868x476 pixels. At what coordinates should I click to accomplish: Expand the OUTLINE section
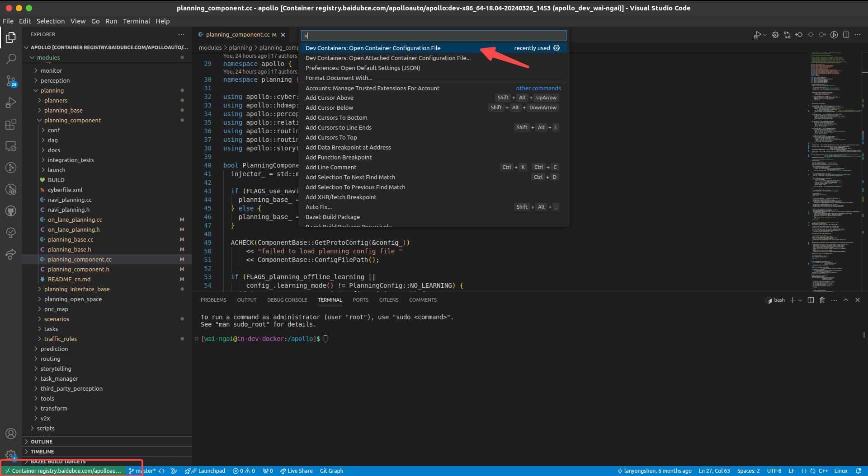point(43,442)
